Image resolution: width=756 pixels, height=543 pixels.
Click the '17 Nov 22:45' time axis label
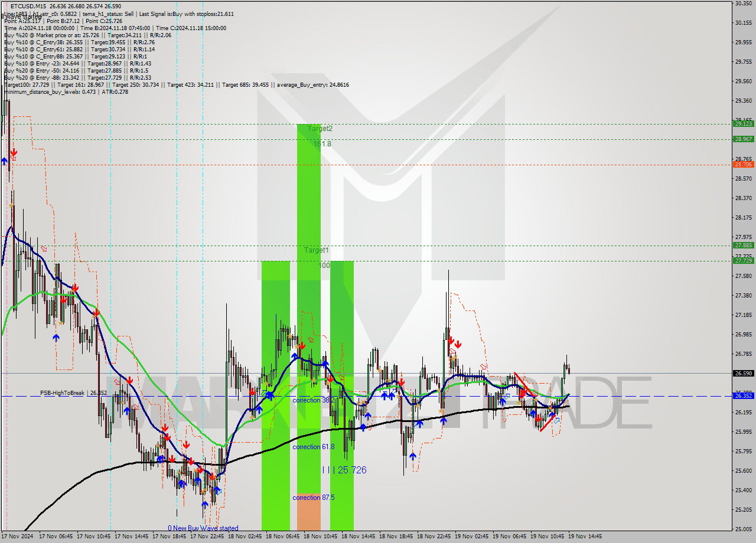pos(207,537)
